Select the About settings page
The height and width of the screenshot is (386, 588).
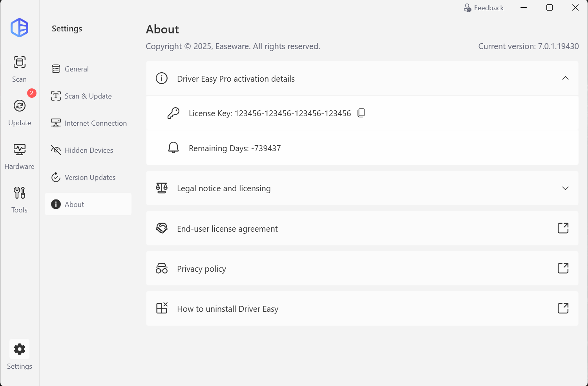pyautogui.click(x=88, y=204)
